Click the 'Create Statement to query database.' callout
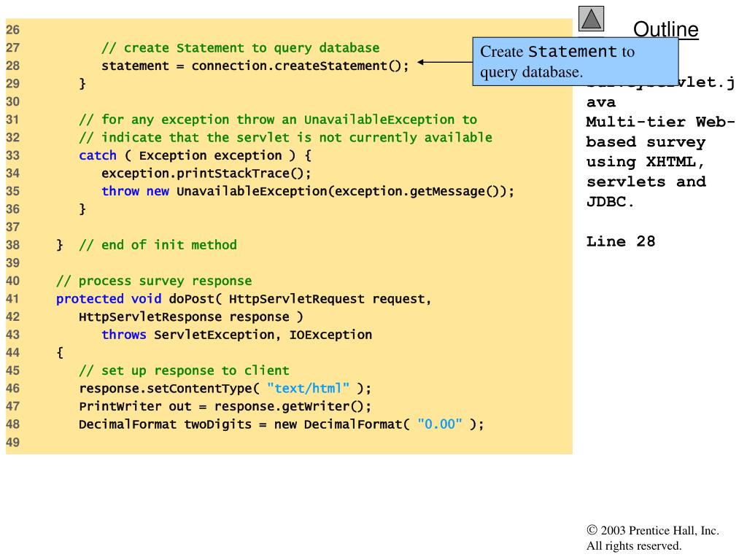 [x=575, y=61]
